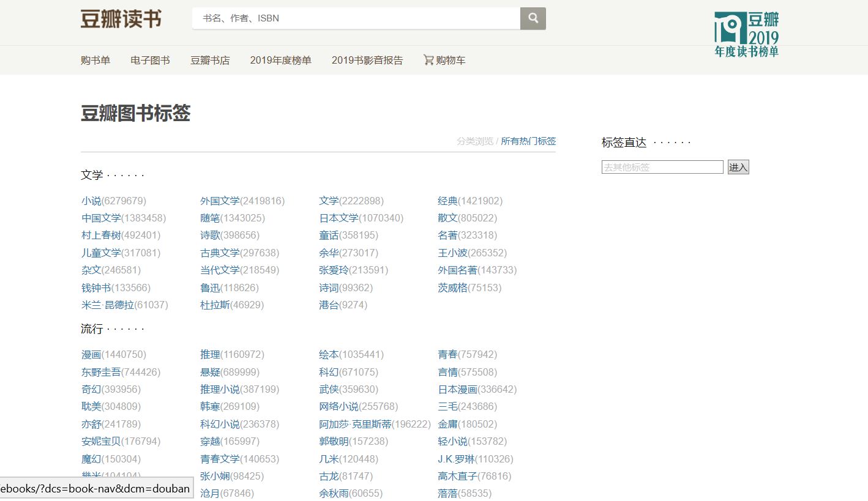Open the 豆瓣书店 menu item
The image size is (868, 501).
click(x=210, y=60)
